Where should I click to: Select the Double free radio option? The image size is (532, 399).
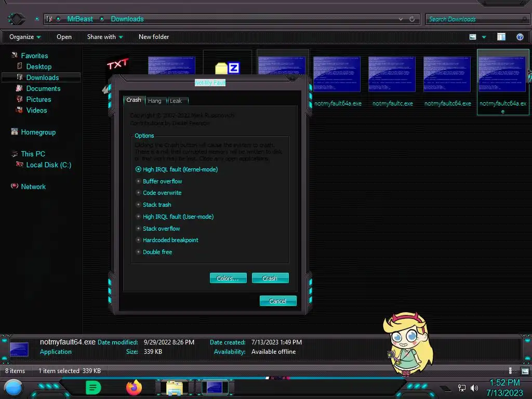coord(154,252)
